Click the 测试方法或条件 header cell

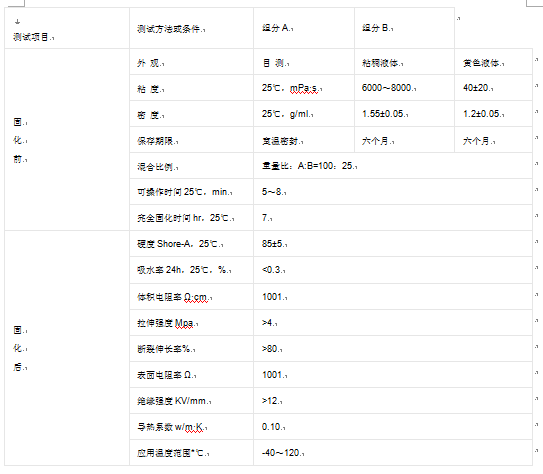point(192,28)
